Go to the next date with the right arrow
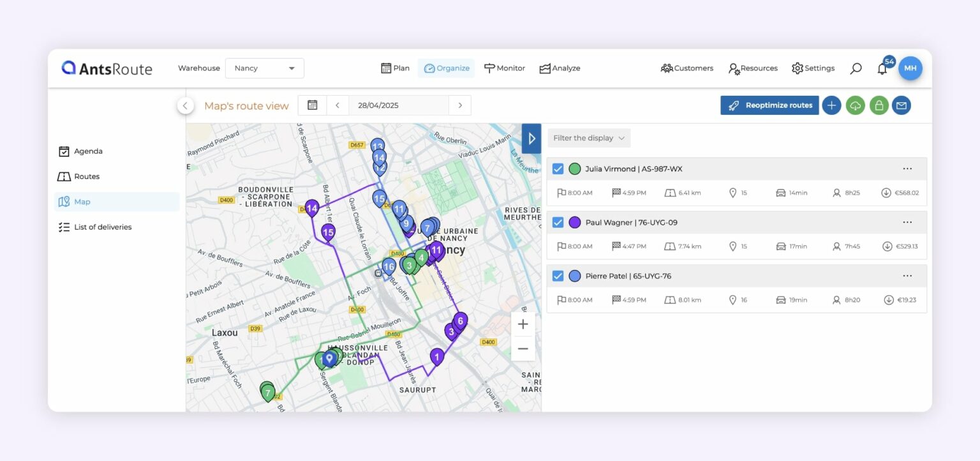 [x=460, y=105]
